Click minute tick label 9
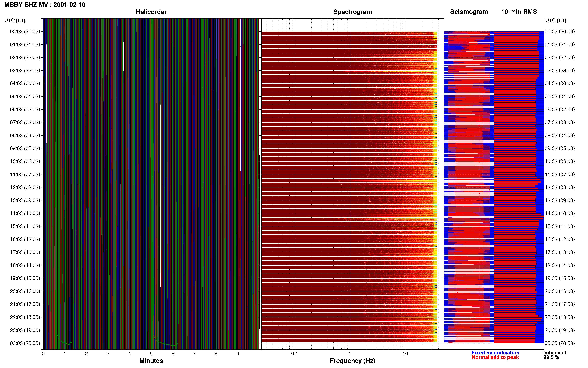This screenshot has width=588, height=368. [238, 354]
